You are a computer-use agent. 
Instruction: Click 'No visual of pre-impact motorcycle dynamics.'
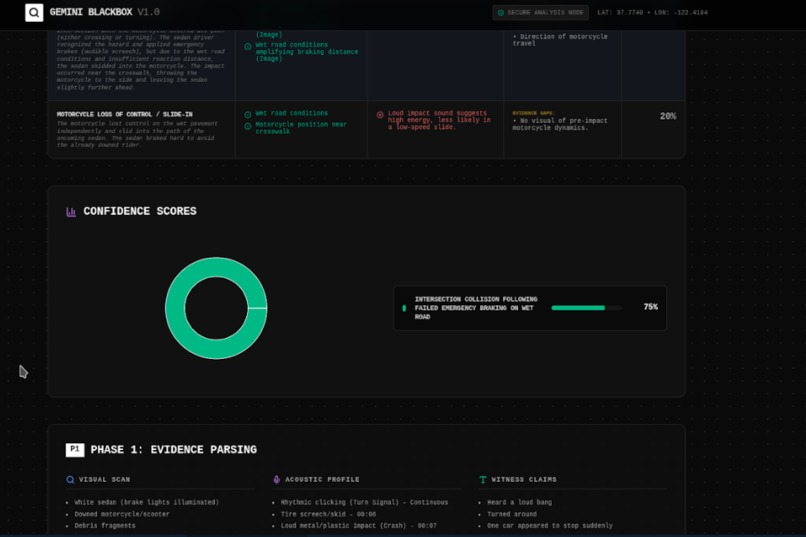tap(562, 124)
